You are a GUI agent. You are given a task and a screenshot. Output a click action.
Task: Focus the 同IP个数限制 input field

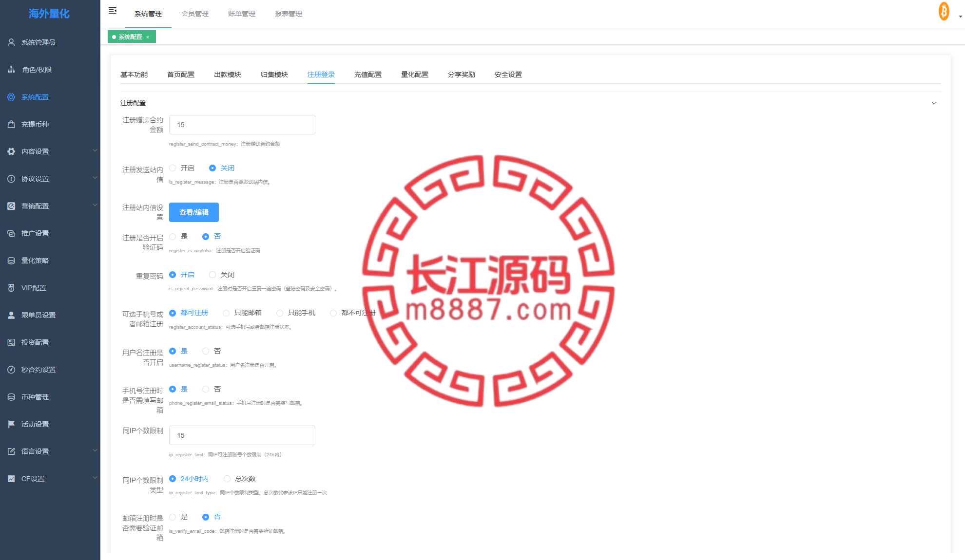[x=242, y=435]
